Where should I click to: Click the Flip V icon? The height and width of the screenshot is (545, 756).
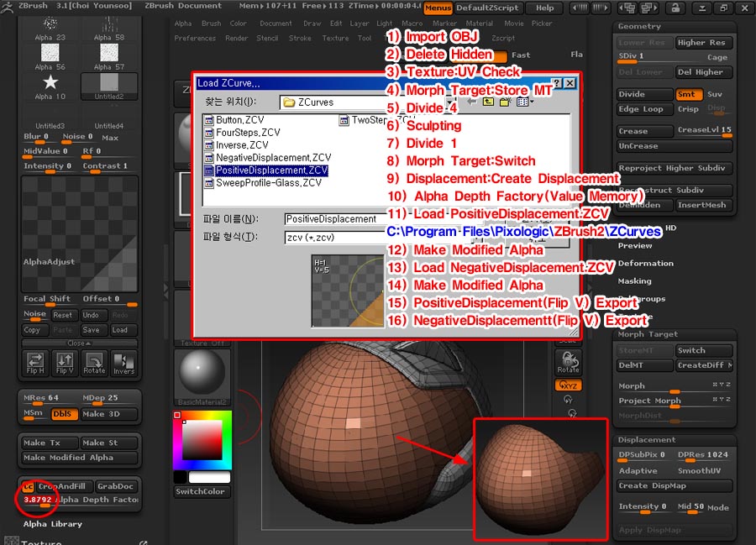(x=65, y=363)
